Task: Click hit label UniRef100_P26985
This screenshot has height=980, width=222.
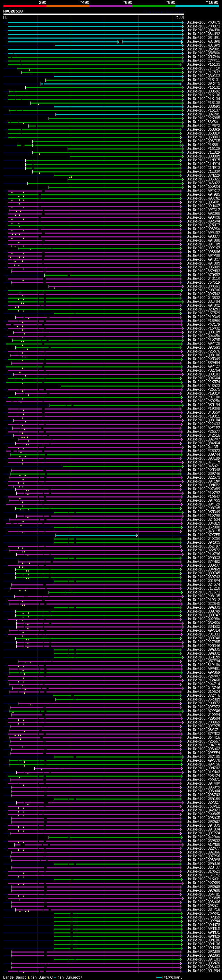Action: coord(203,118)
